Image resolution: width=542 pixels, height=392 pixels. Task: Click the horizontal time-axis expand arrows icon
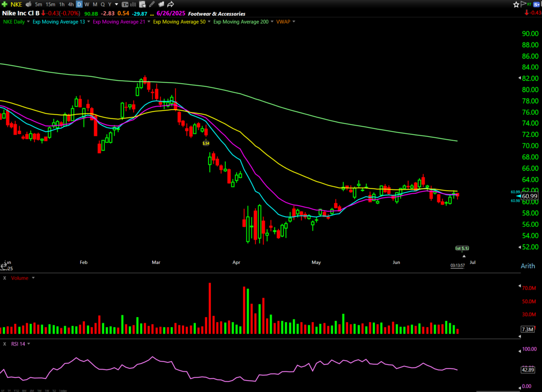(4, 266)
